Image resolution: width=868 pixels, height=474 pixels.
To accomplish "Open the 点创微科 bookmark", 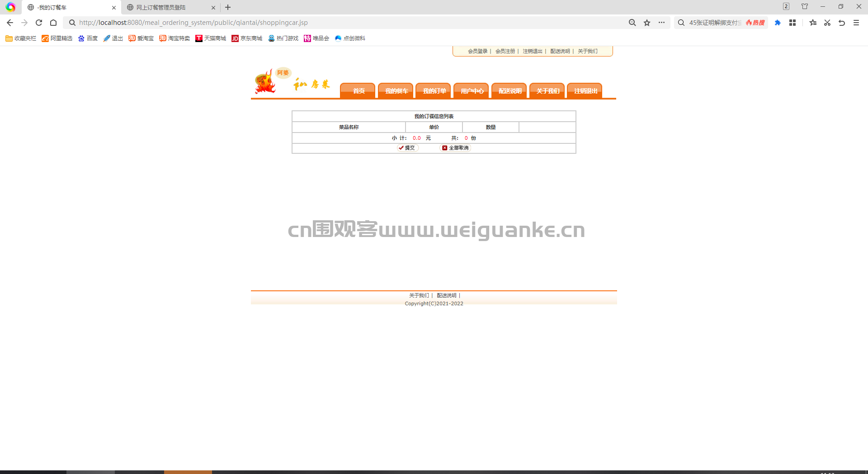I will tap(350, 38).
